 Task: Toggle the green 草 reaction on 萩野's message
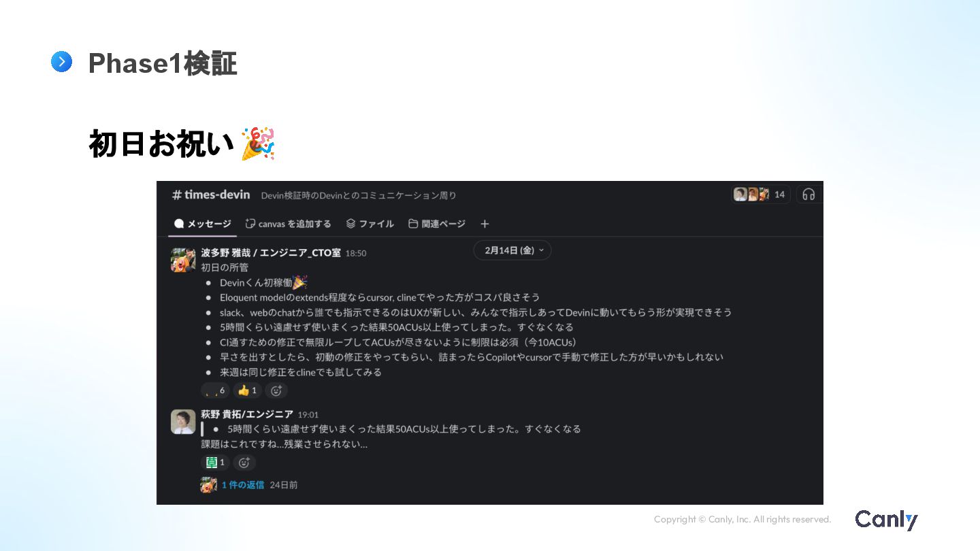tap(215, 463)
